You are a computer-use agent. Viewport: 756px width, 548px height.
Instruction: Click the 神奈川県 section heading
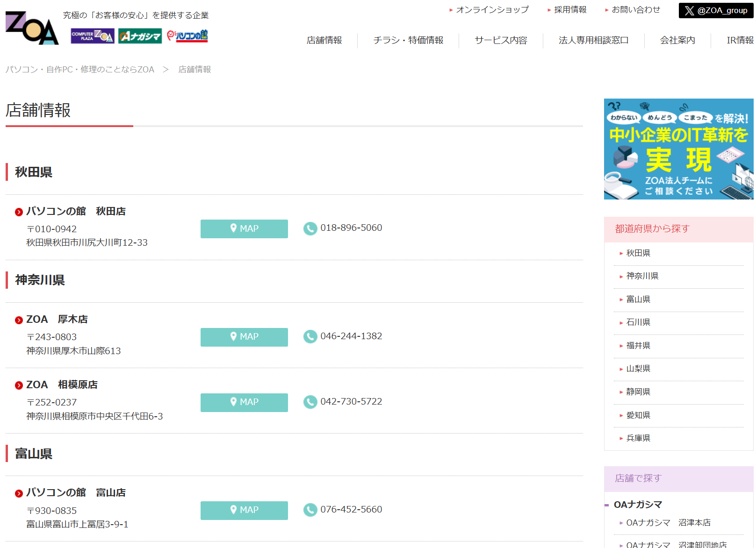point(40,280)
